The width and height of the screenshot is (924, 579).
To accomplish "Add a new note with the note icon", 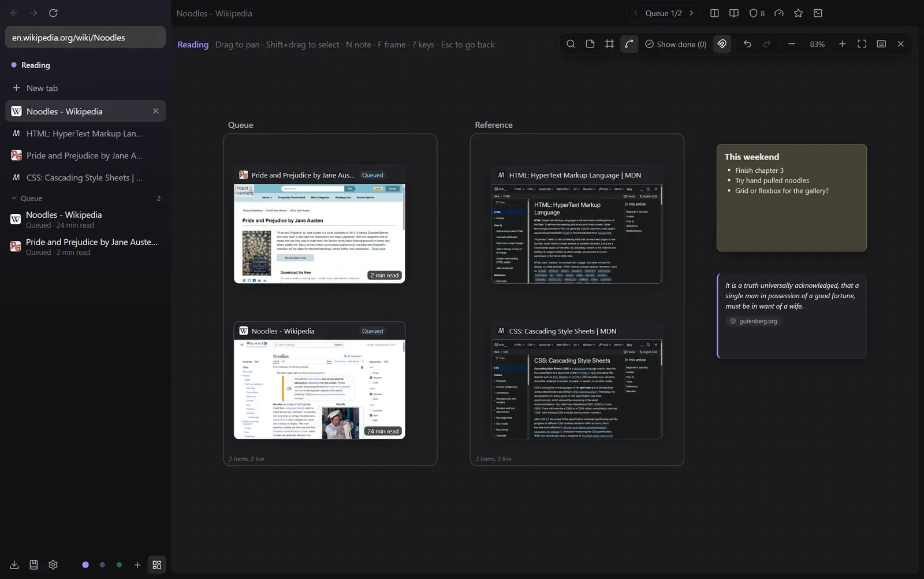I will (x=590, y=44).
